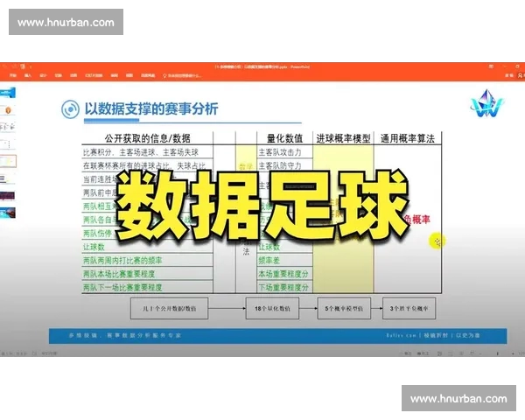
Task: Click the row 比赛积分、主客场进球、主客场失球
Action: click(x=147, y=152)
